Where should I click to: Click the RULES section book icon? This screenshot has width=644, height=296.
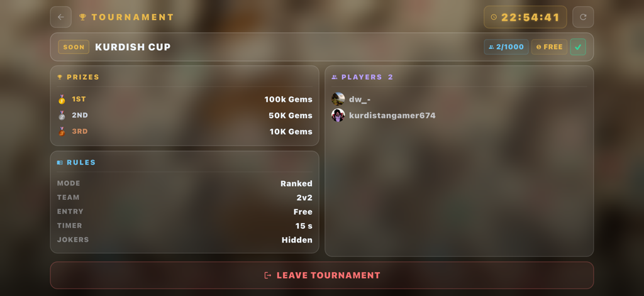tap(60, 163)
